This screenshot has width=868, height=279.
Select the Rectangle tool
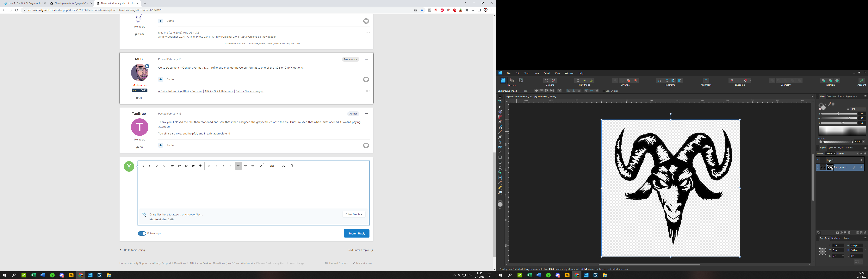[500, 157]
